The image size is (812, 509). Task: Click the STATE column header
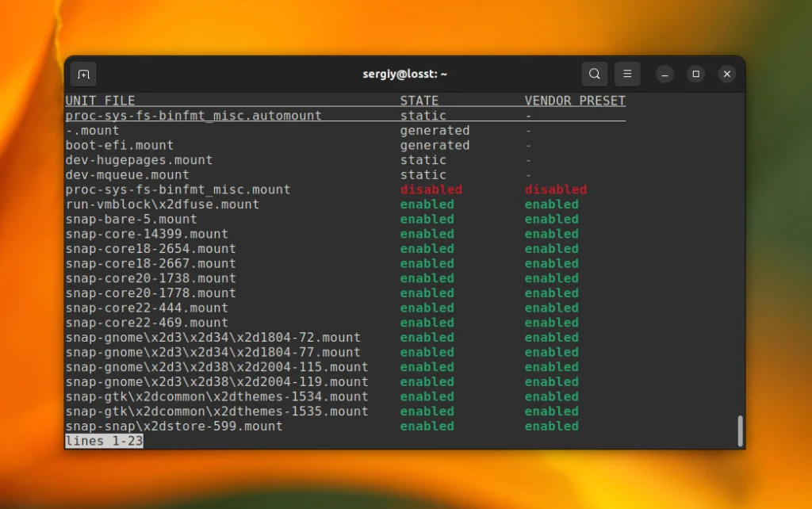coord(419,101)
